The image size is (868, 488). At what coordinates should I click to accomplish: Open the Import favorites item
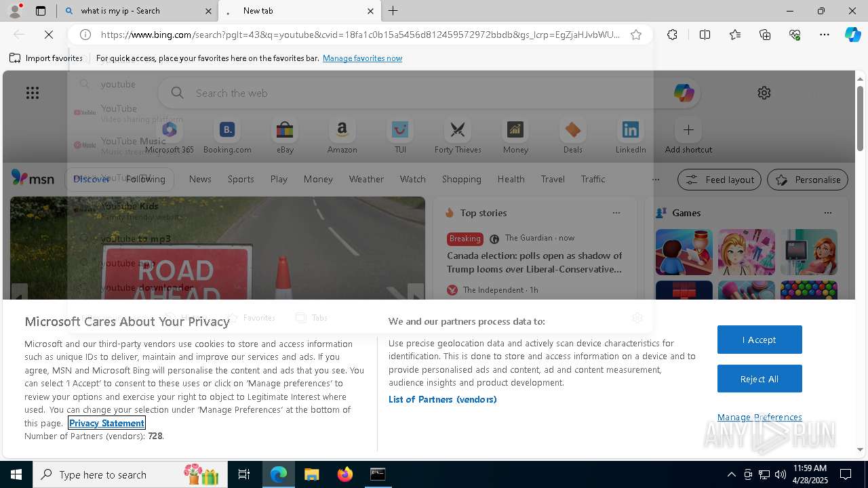46,58
